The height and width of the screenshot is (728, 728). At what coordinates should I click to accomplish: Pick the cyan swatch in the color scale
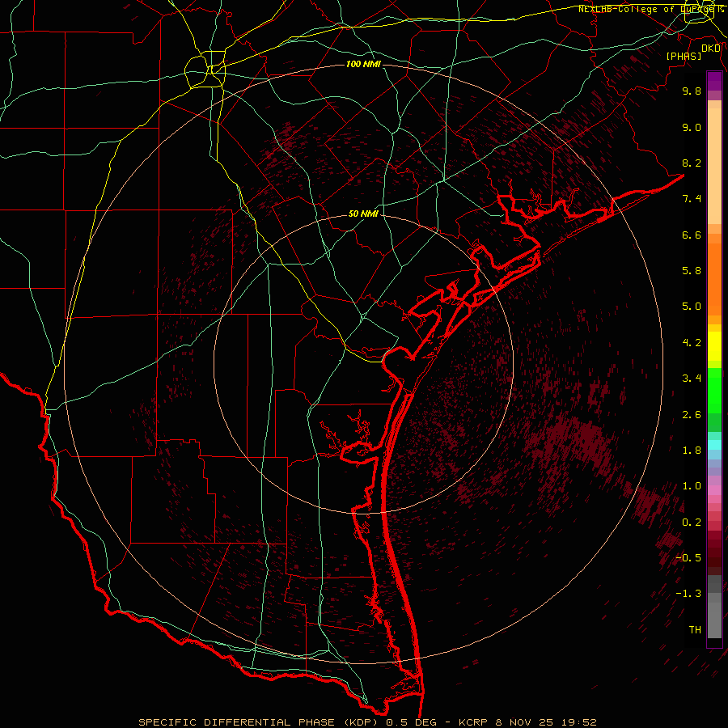714,445
